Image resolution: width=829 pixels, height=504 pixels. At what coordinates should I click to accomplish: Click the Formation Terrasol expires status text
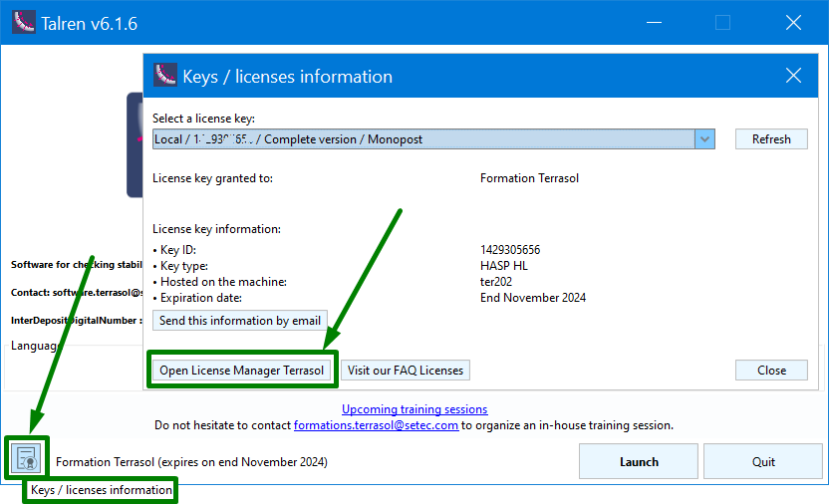click(191, 462)
